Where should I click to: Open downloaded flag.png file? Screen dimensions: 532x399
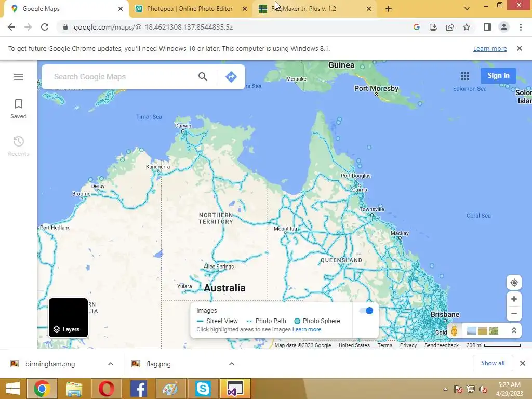(158, 364)
